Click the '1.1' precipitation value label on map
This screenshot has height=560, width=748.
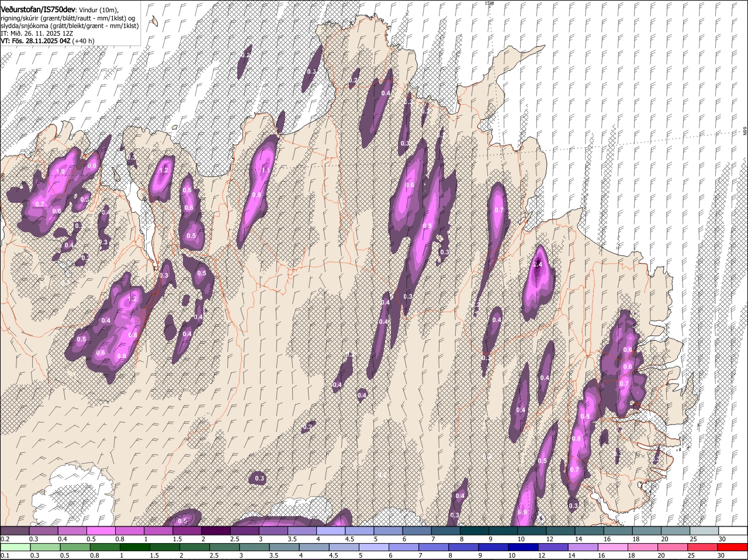(x=266, y=171)
